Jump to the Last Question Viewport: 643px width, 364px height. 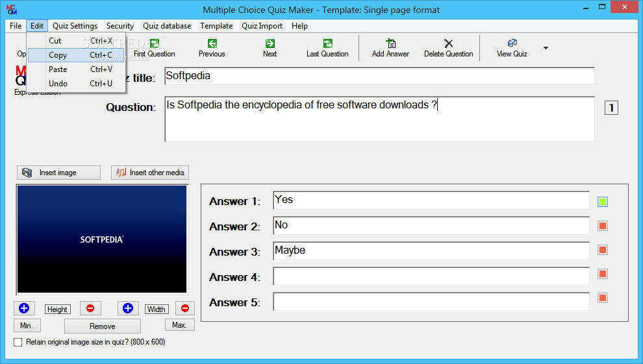coord(327,48)
